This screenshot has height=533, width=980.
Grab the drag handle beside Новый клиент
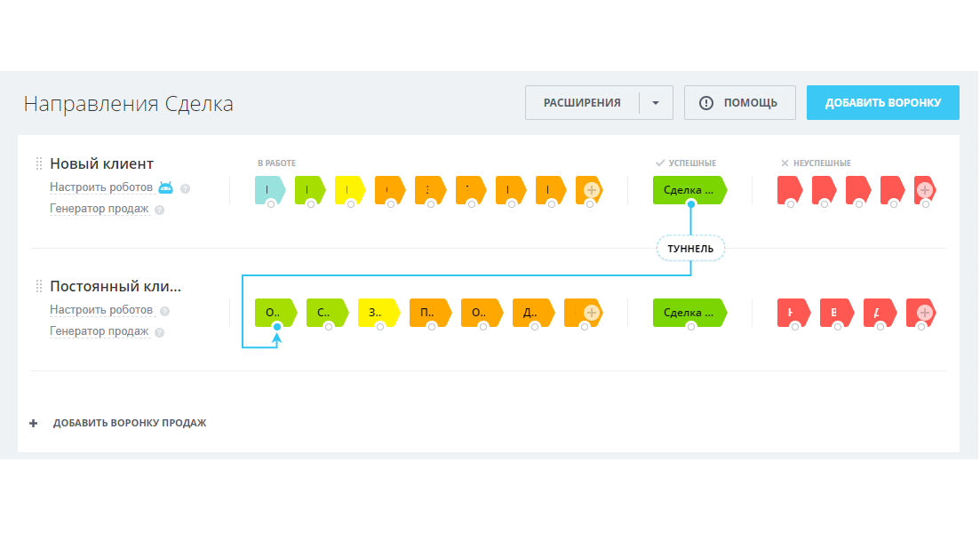point(39,163)
